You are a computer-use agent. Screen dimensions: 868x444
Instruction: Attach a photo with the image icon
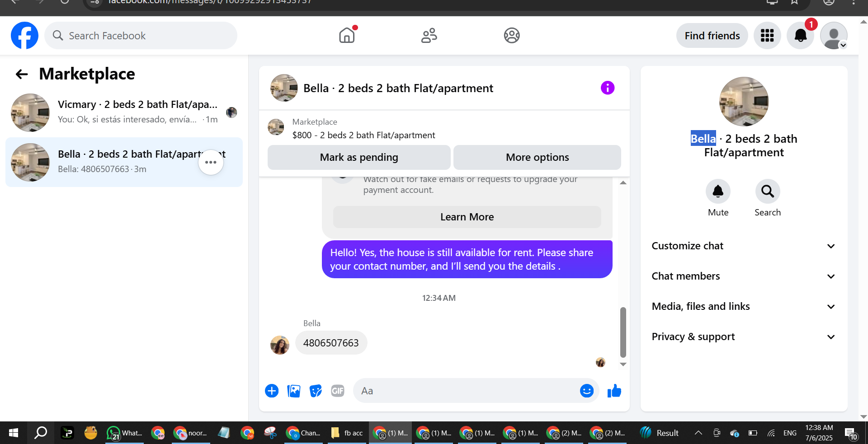294,391
